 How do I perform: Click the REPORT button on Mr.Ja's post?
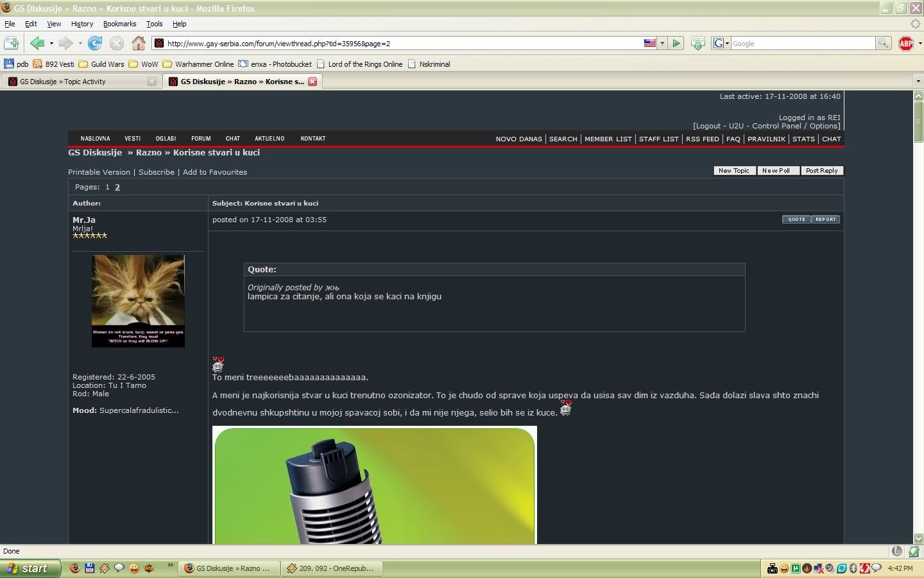pyautogui.click(x=826, y=219)
